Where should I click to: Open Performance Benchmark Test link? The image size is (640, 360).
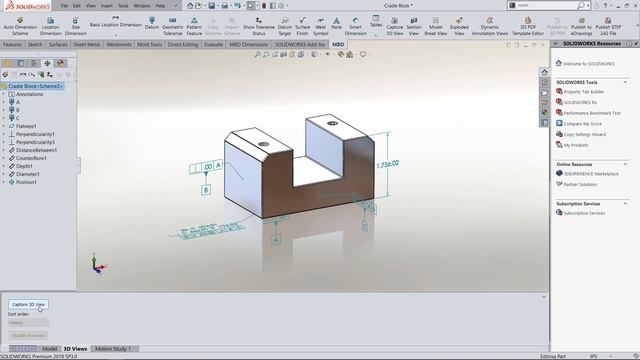pos(592,113)
